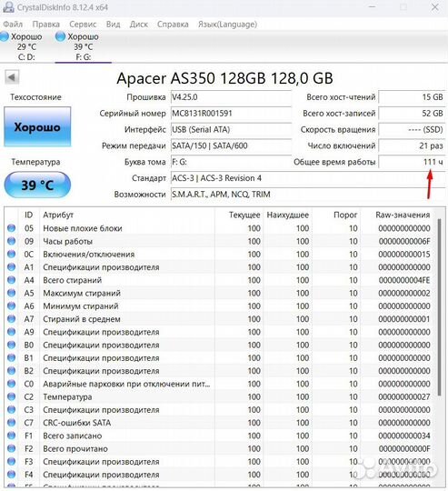
Task: Click the status dot of row 0C
Action: coord(11,254)
